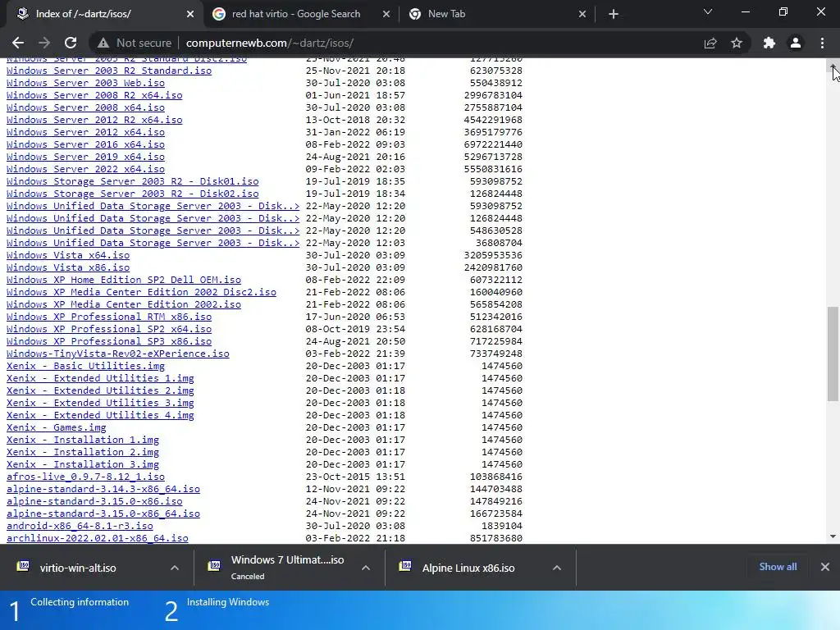Screen dimensions: 840x630
Task: Reload the current page
Action: 71,43
